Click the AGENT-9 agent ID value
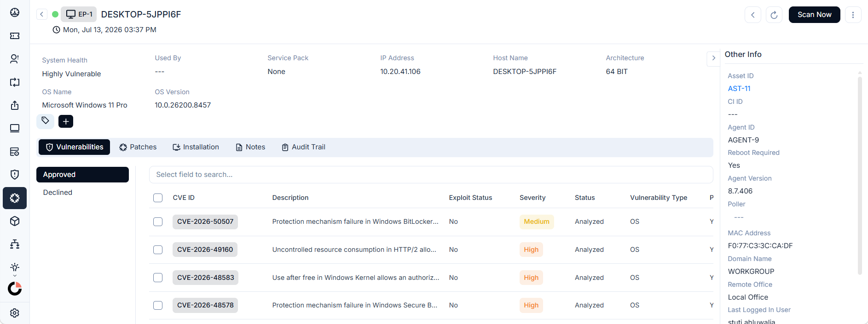Screen dimensions: 868x324 [x=743, y=140]
